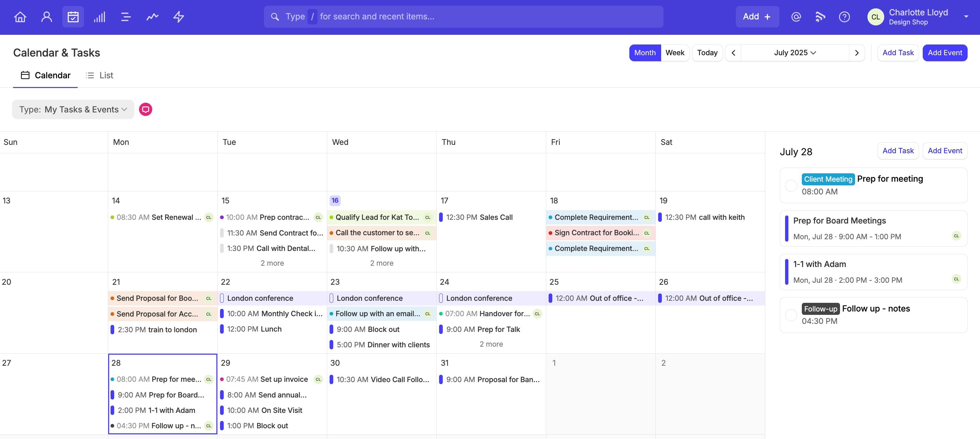980x439 pixels.
Task: Open the user account dropdown arrow
Action: click(966, 17)
